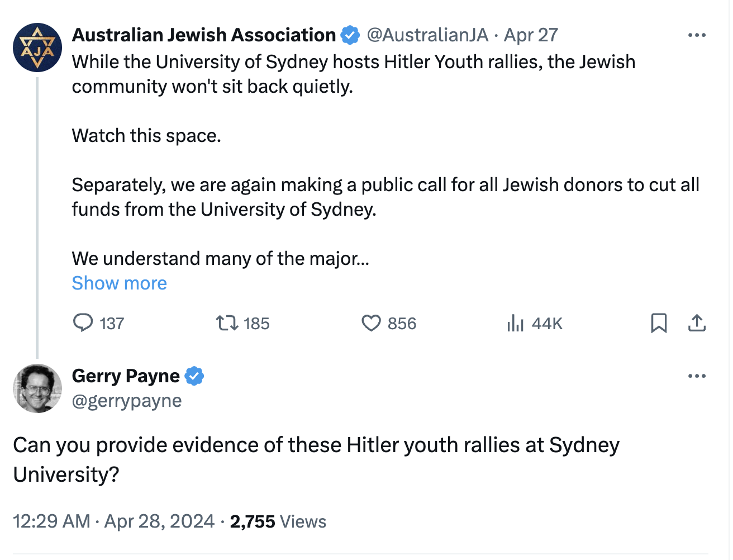The height and width of the screenshot is (560, 733).
Task: Click the retweet icon showing 185
Action: pos(227,323)
